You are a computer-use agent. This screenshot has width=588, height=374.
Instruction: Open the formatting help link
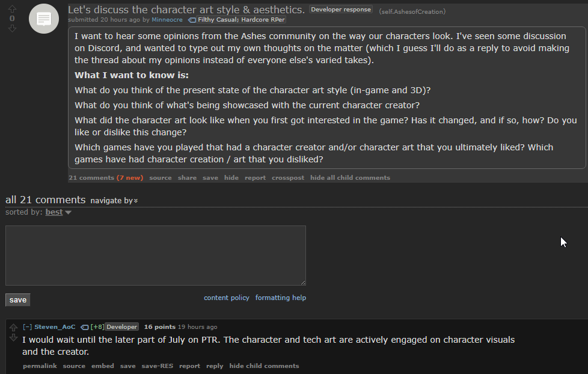281,298
